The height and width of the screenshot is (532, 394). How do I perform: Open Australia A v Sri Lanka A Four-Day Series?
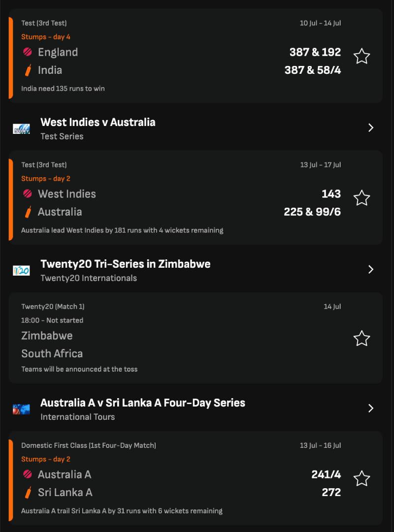pos(143,403)
